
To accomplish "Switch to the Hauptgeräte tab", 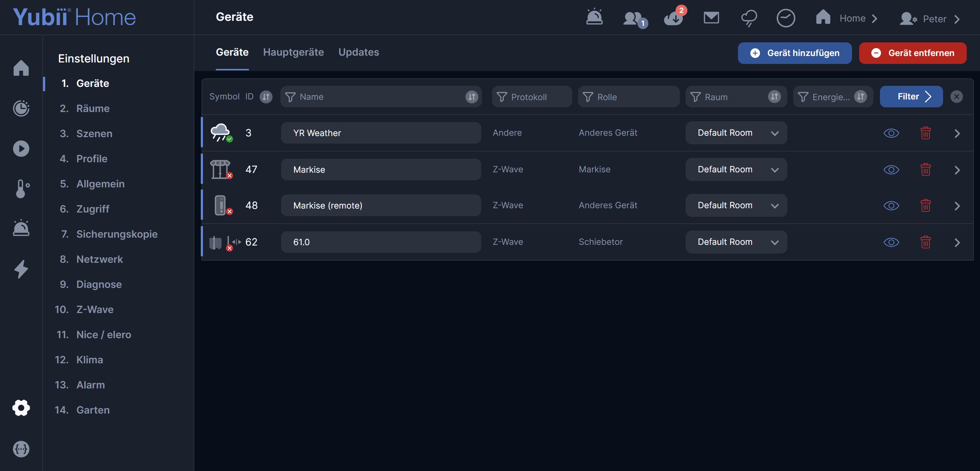I will pyautogui.click(x=293, y=52).
